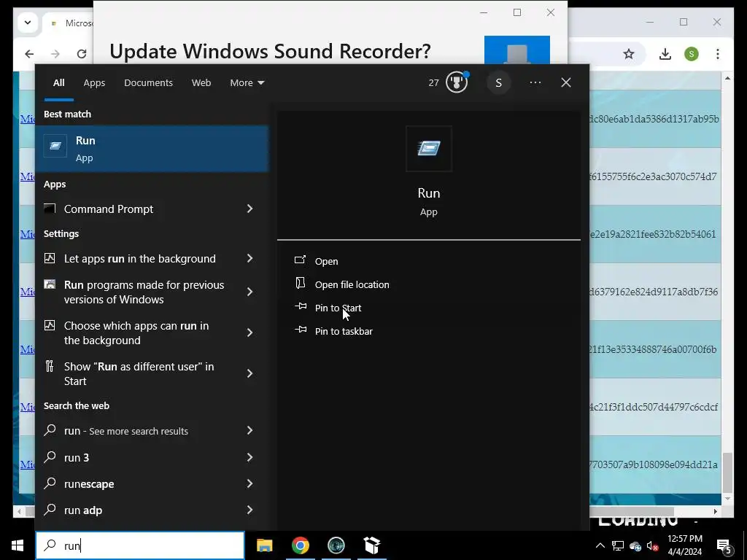Screen dimensions: 747x560
Task: Expand 'run - See more search results' chevron
Action: [x=249, y=430]
